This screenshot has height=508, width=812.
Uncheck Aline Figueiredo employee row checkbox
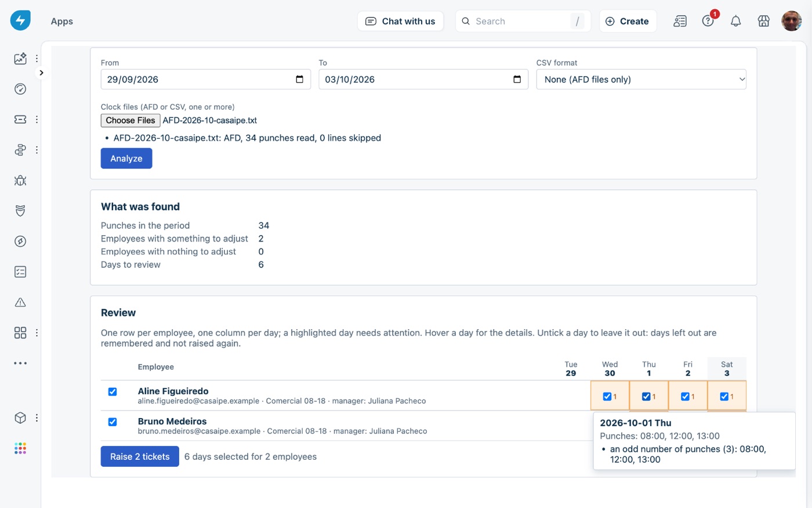click(x=113, y=392)
